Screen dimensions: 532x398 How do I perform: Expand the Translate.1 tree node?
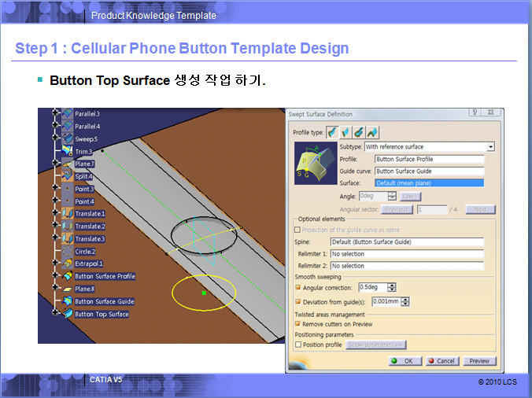click(x=57, y=214)
